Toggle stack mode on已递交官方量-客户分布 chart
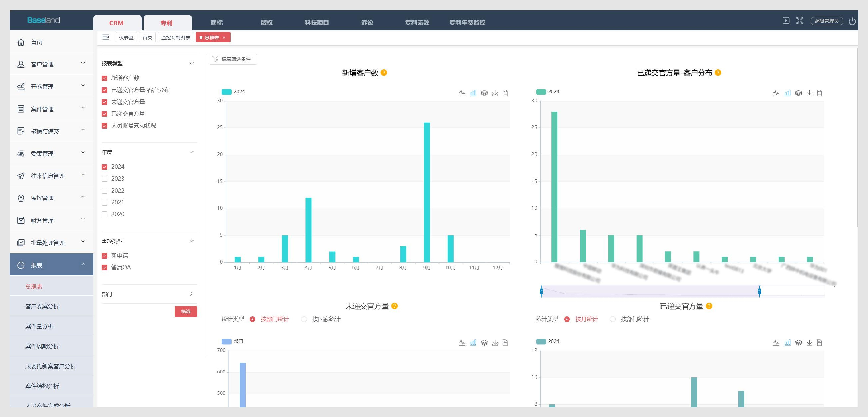The image size is (868, 417). pos(799,93)
